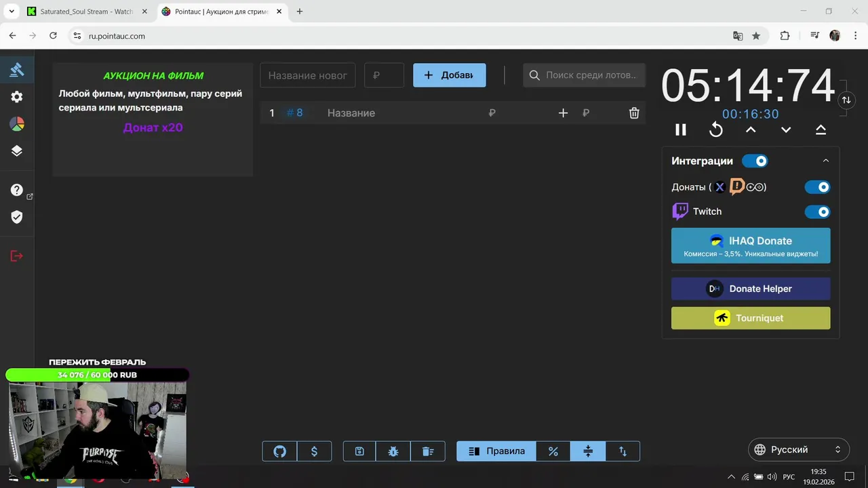868x488 pixels.
Task: Open browser media control icon
Action: [815, 36]
